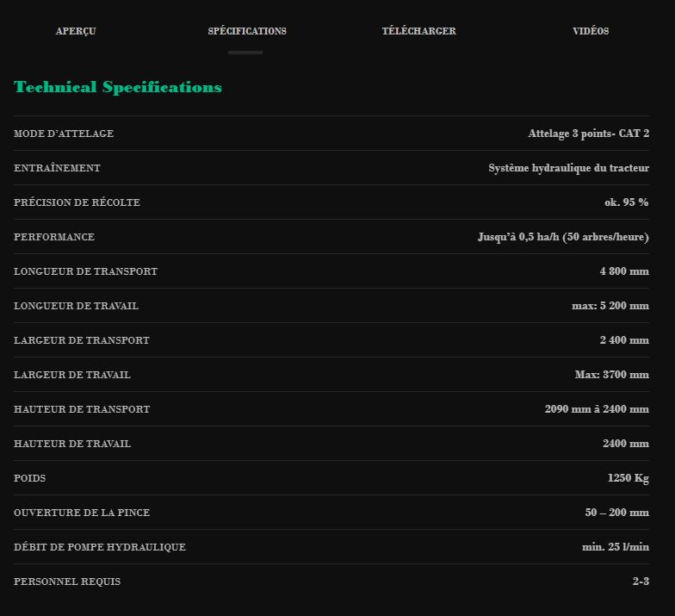
Task: Click the max: 5 200 mm value
Action: point(610,306)
